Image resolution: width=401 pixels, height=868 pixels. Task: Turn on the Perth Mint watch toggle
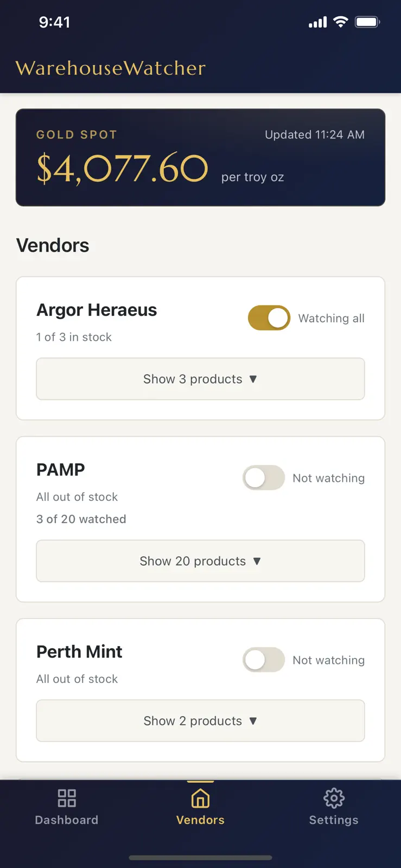[264, 660]
